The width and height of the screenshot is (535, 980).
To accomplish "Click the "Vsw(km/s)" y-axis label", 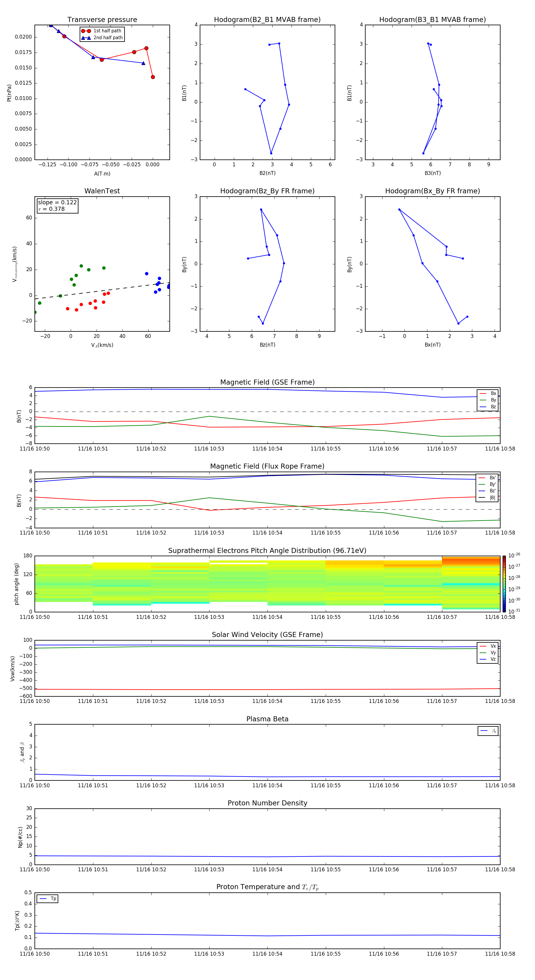I will click(12, 668).
